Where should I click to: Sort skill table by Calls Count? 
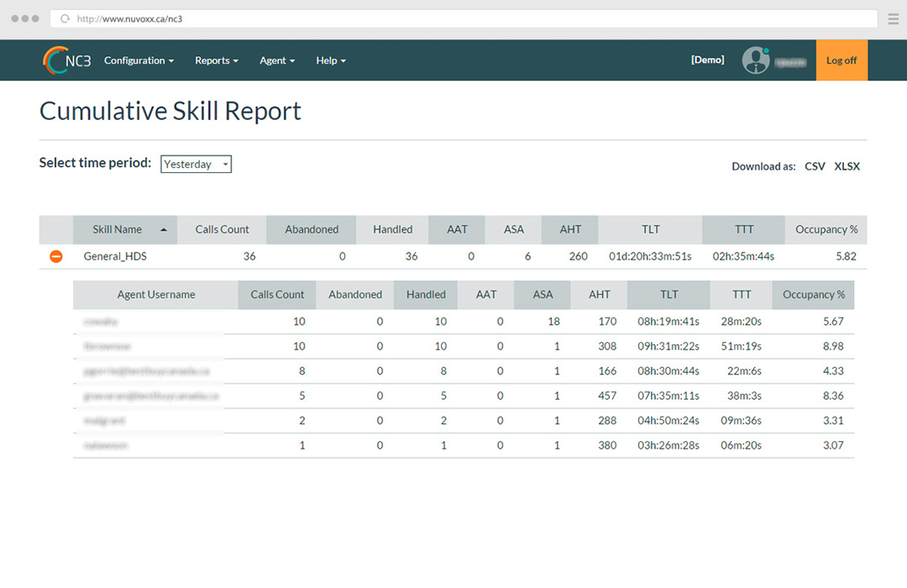[222, 230]
